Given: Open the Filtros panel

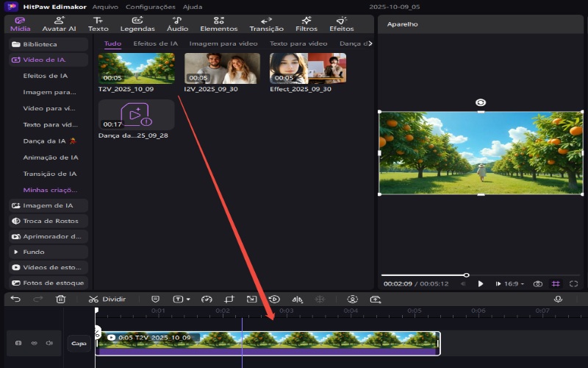Looking at the screenshot, I should (x=306, y=24).
